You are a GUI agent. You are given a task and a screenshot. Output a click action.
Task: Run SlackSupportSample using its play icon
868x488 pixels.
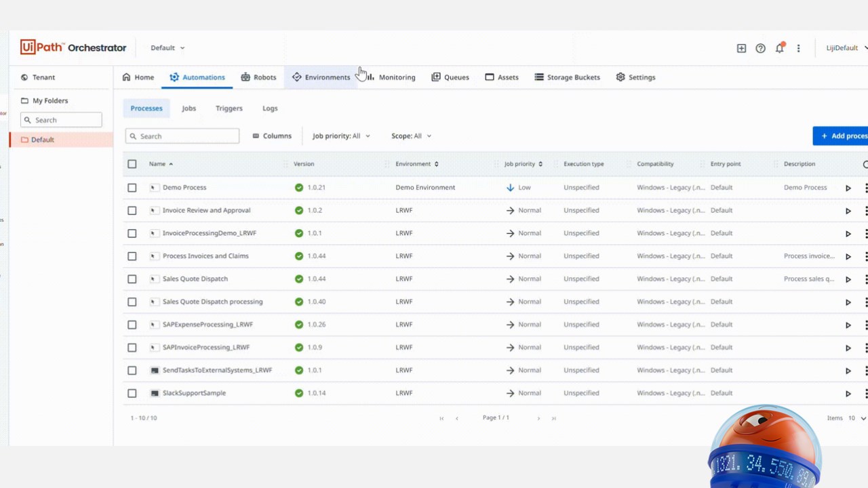point(848,393)
